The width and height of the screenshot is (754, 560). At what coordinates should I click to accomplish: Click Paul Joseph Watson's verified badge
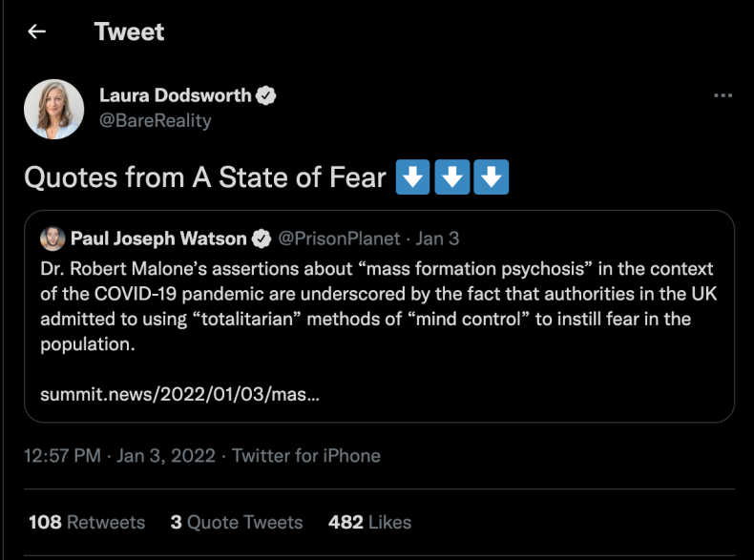click(x=262, y=239)
